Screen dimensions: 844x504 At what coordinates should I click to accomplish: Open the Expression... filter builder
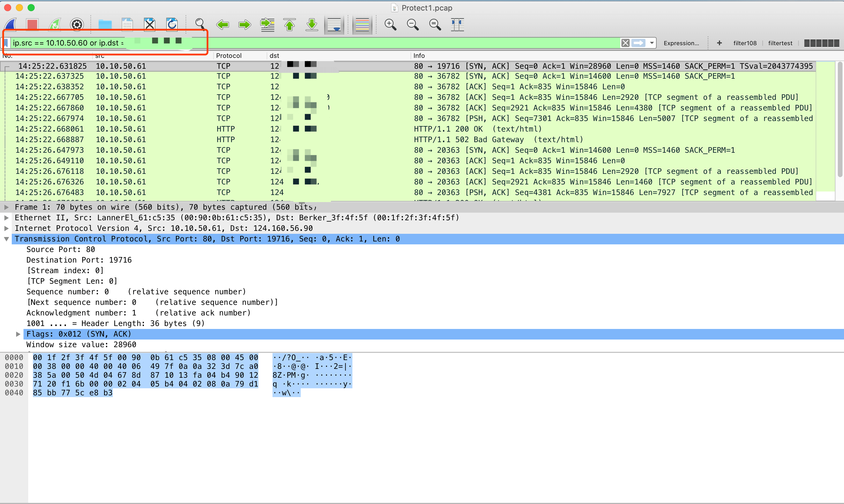point(681,43)
